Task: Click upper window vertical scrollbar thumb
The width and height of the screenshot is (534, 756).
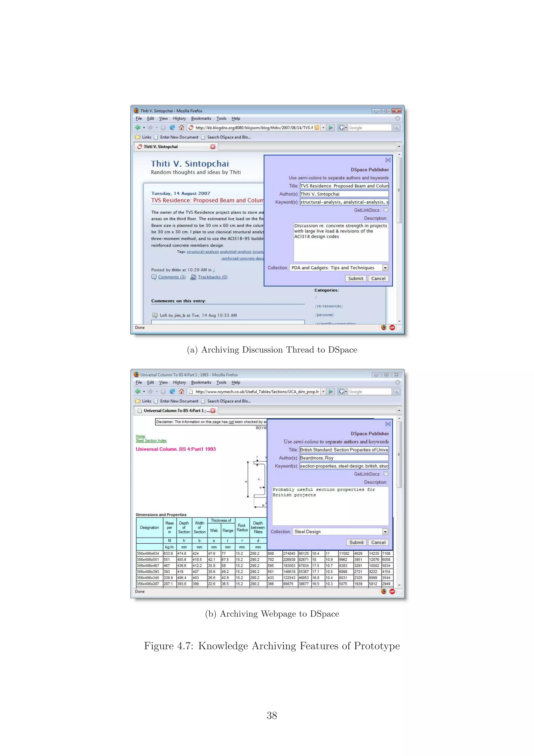Action: tap(399, 190)
